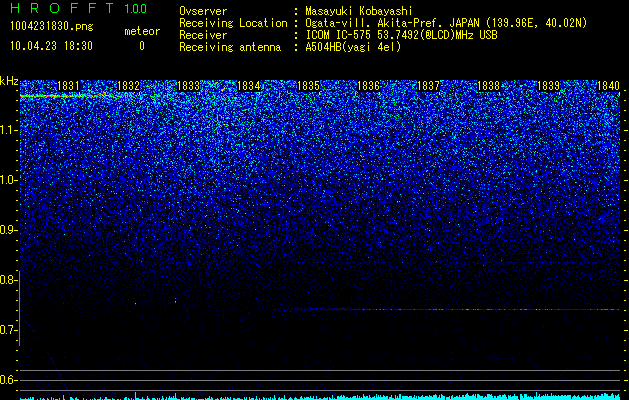The width and height of the screenshot is (629, 400).
Task: Click the 0.6 kHz axis label
Action: click(8, 380)
